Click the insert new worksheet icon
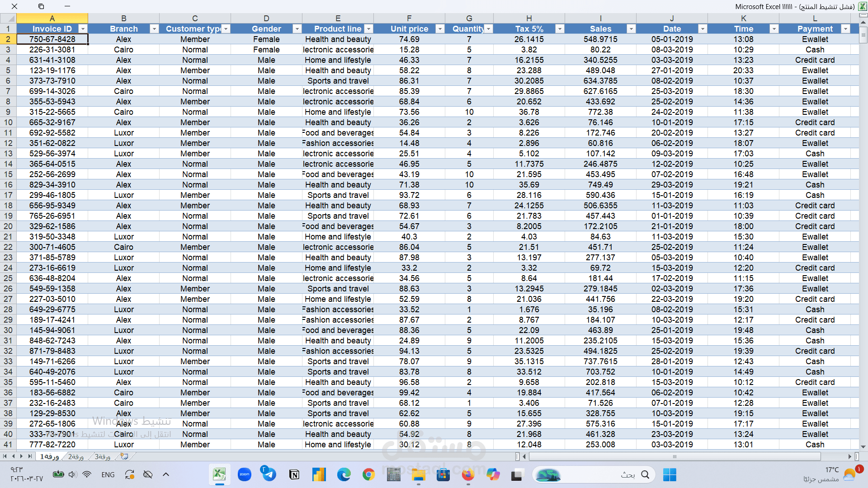868x488 pixels. (x=124, y=457)
